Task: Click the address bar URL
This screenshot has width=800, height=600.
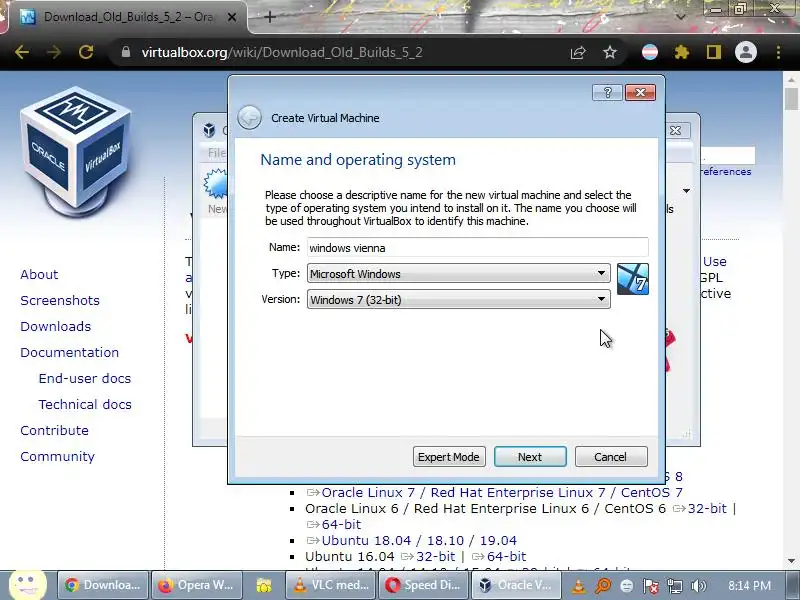Action: point(282,52)
